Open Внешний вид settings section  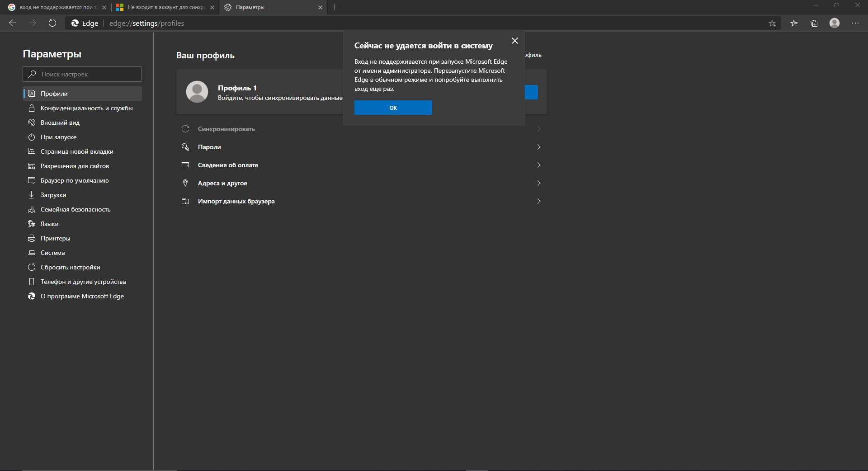pyautogui.click(x=82, y=122)
